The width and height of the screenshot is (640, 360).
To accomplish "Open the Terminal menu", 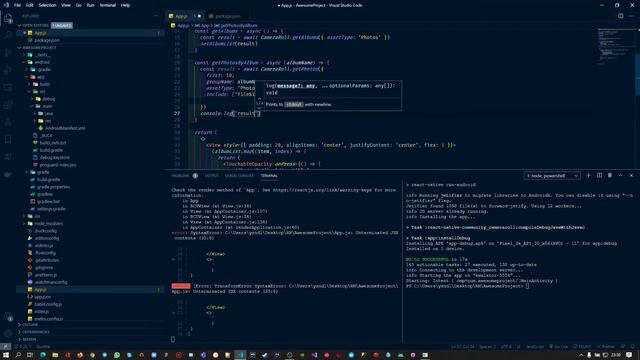I will coord(107,5).
